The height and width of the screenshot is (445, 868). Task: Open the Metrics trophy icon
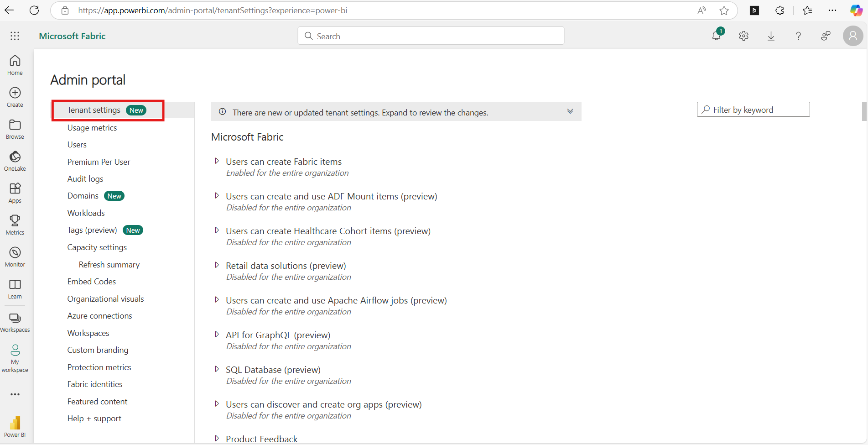point(15,221)
